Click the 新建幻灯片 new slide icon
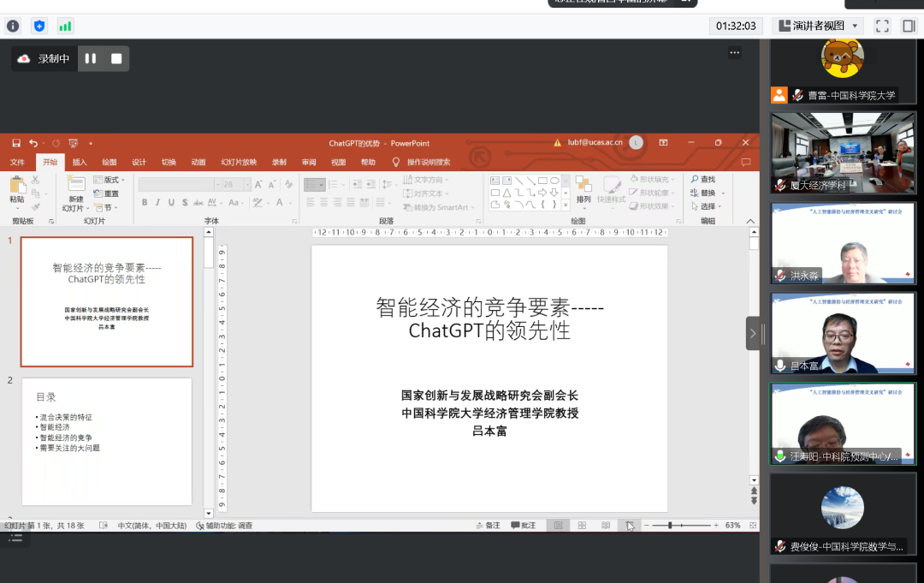924x583 pixels. click(x=75, y=184)
